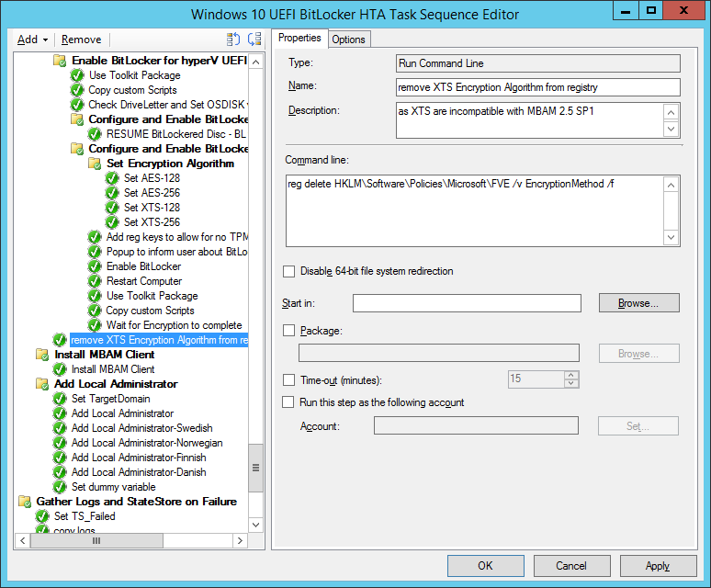Click tree scroll up arrow

(x=255, y=62)
